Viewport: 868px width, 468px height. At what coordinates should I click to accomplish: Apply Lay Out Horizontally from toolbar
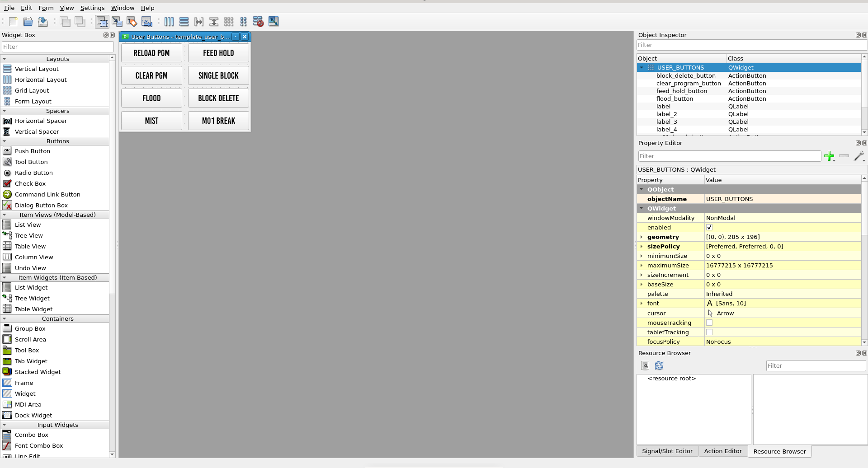(169, 22)
